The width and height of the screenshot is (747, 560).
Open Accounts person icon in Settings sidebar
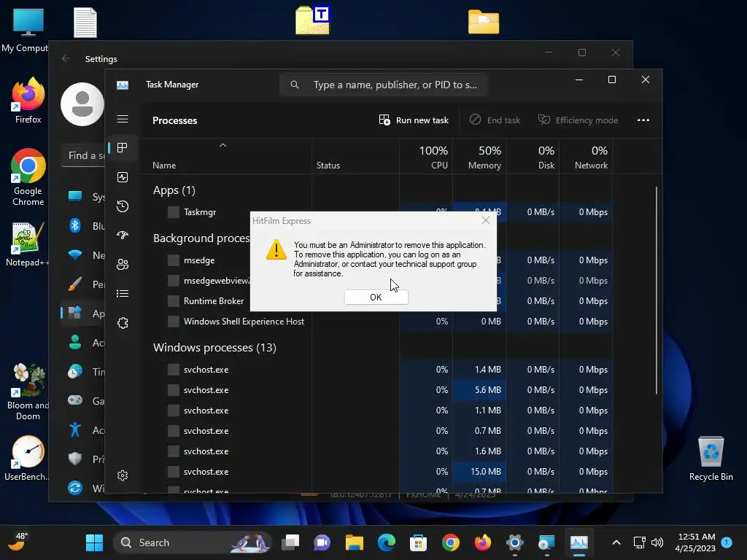75,343
